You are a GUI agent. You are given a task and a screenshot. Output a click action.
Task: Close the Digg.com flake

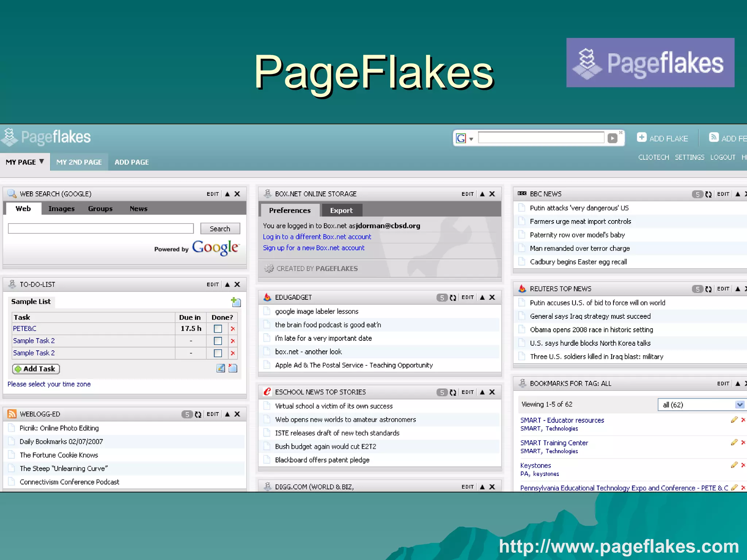[492, 487]
